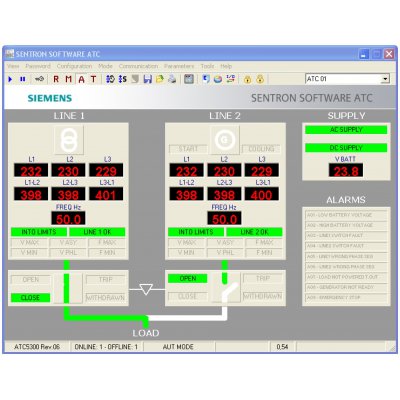Select the red A mode icon
Image resolution: width=400 pixels, height=400 pixels.
tap(81, 79)
